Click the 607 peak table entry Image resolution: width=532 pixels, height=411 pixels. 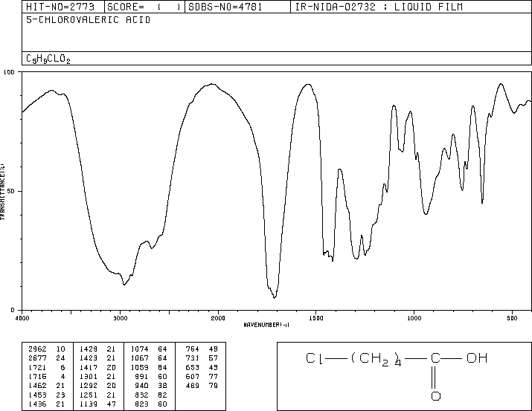tap(202, 376)
